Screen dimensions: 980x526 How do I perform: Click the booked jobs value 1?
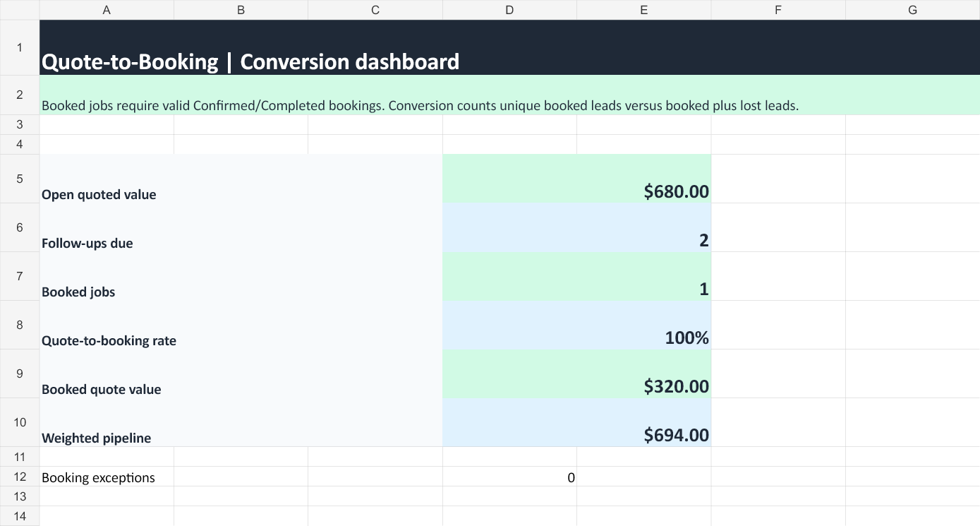(x=576, y=276)
